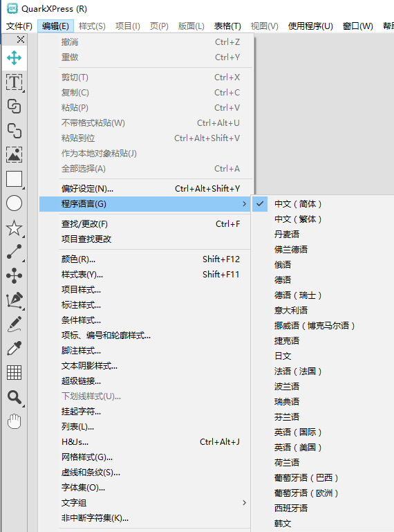Select the Item move tool

tap(15, 58)
